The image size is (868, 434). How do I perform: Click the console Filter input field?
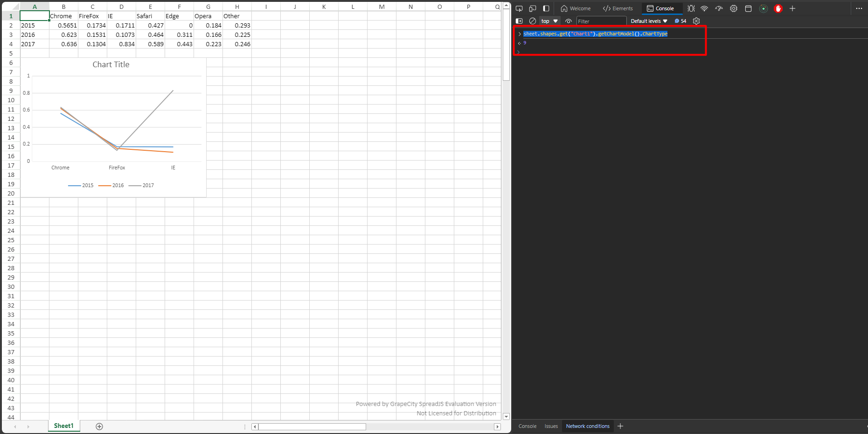601,21
